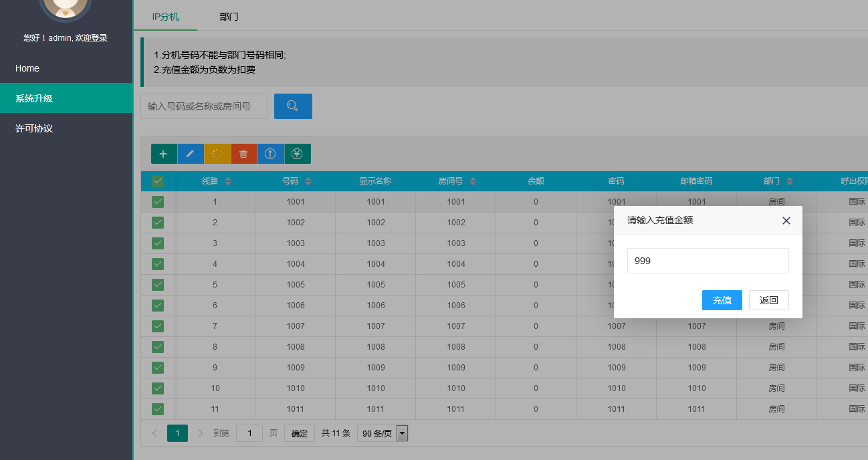Click the 确定 page jump button
The height and width of the screenshot is (460, 868).
pos(299,433)
